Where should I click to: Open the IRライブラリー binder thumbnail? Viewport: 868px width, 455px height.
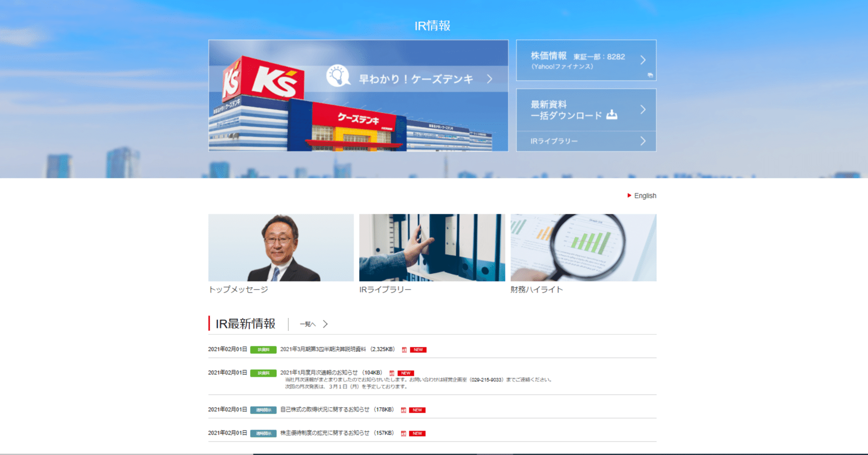432,248
